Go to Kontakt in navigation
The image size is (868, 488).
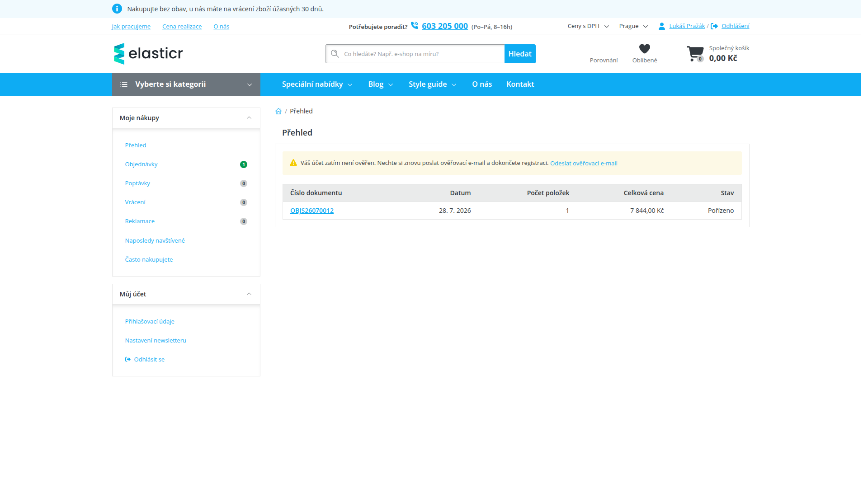[x=520, y=84]
